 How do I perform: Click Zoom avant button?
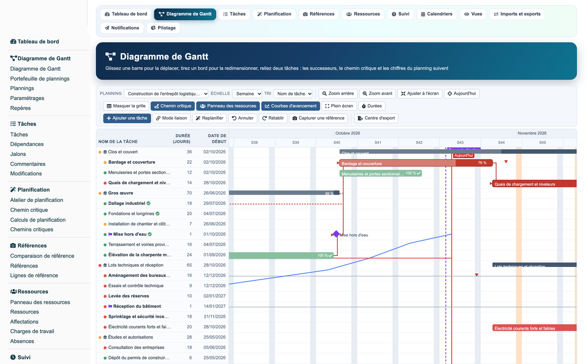coord(377,94)
